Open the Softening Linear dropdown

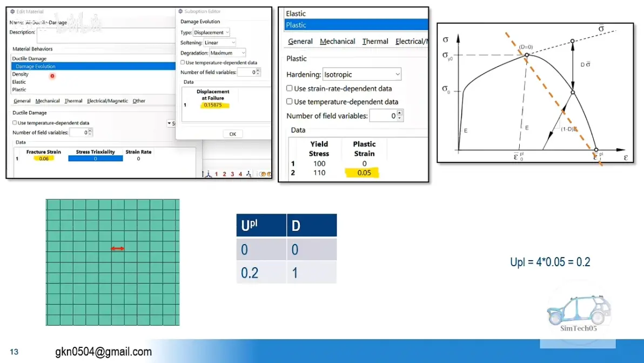(220, 43)
